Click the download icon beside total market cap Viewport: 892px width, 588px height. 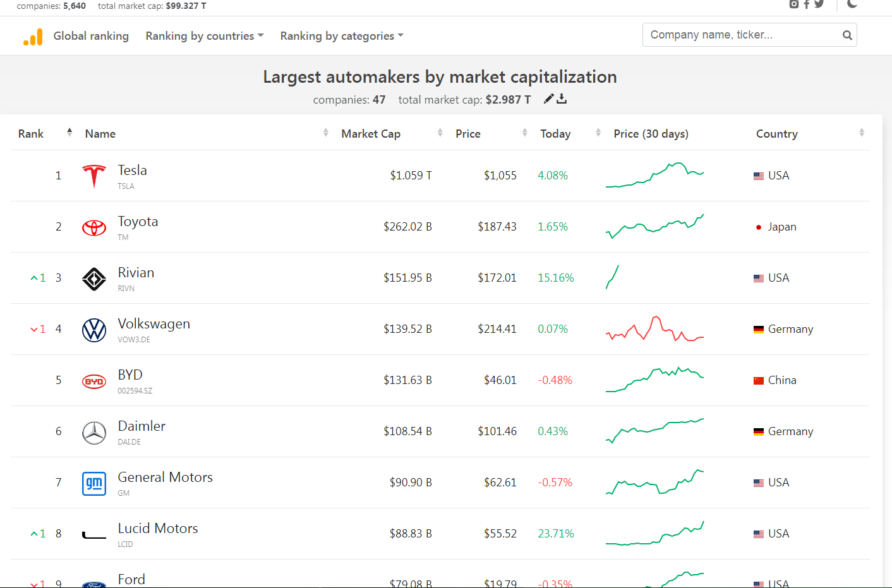tap(562, 99)
